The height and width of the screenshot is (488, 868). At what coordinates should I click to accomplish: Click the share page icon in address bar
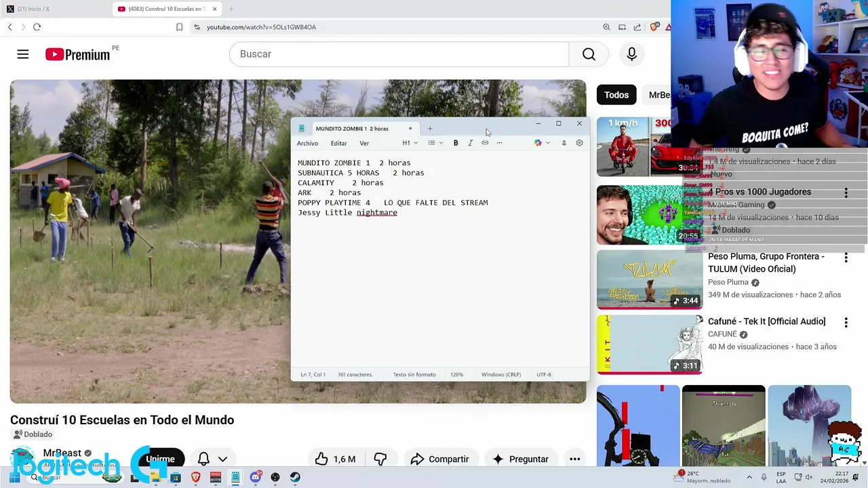click(x=637, y=27)
